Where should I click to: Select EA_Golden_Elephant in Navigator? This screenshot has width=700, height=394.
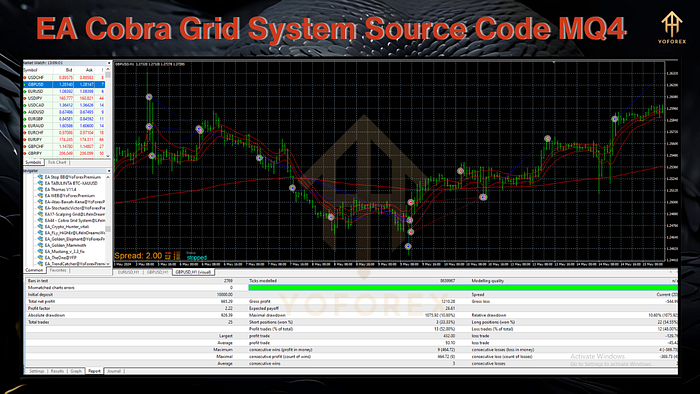(x=75, y=239)
